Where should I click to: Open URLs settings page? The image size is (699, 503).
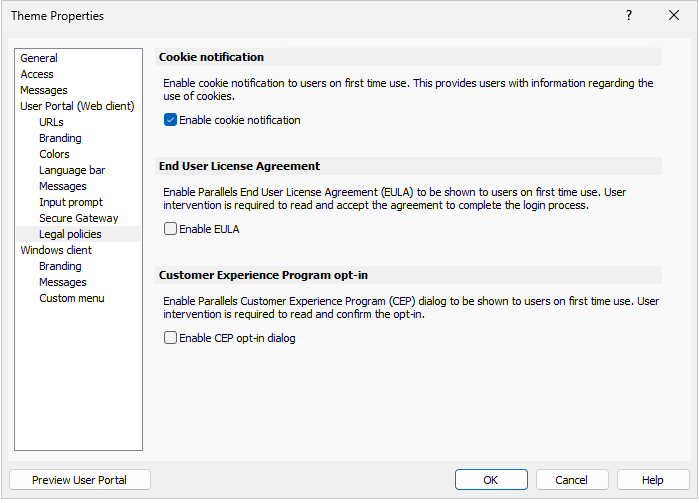pyautogui.click(x=51, y=122)
